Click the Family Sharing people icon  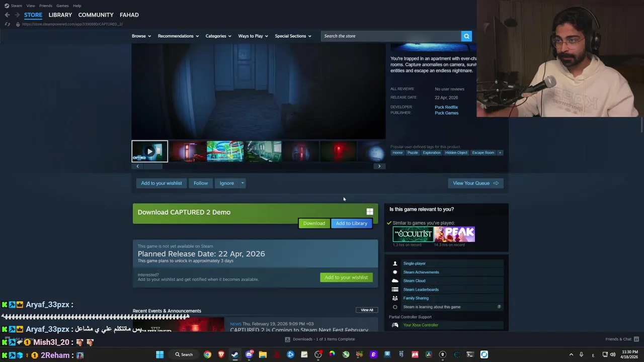point(395,298)
